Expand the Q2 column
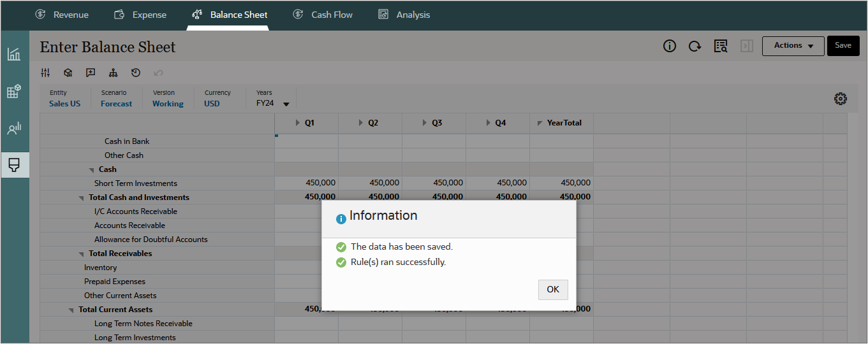 (362, 123)
